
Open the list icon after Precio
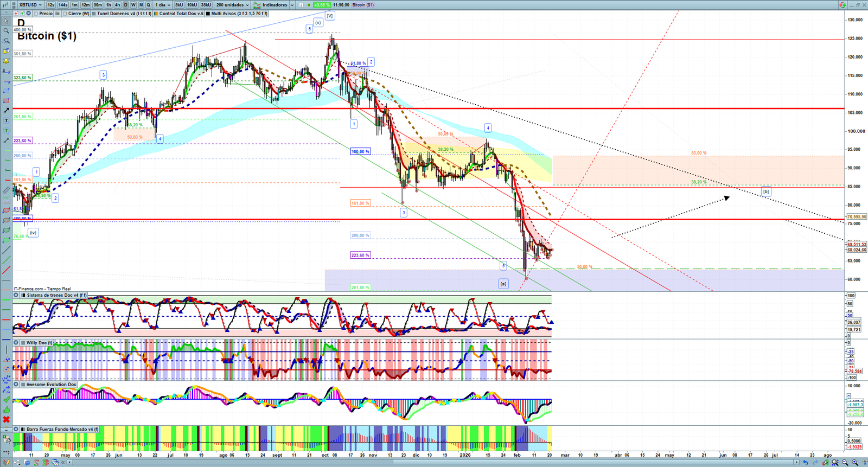(x=58, y=14)
